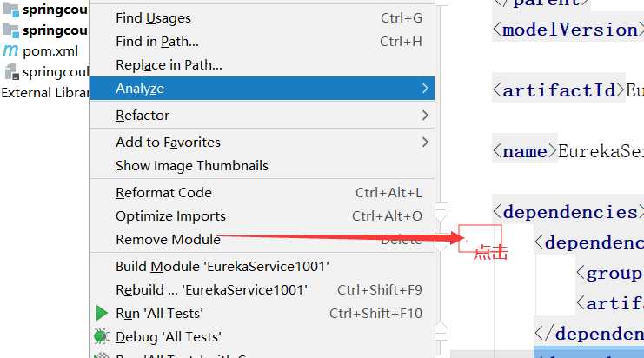Build Module 'EurekaService1001'
This screenshot has height=358, width=644.
[x=222, y=266]
